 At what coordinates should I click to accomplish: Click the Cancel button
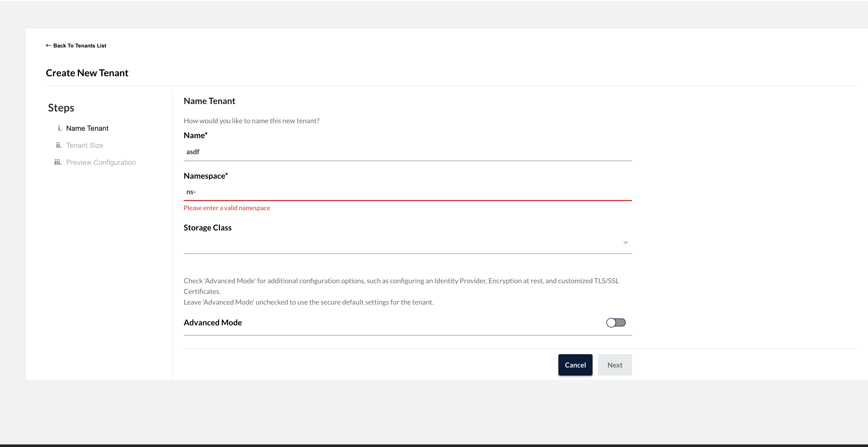point(575,365)
